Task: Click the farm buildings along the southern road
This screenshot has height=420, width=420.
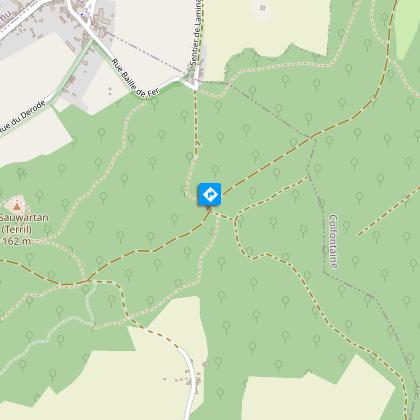Action: pyautogui.click(x=193, y=381)
